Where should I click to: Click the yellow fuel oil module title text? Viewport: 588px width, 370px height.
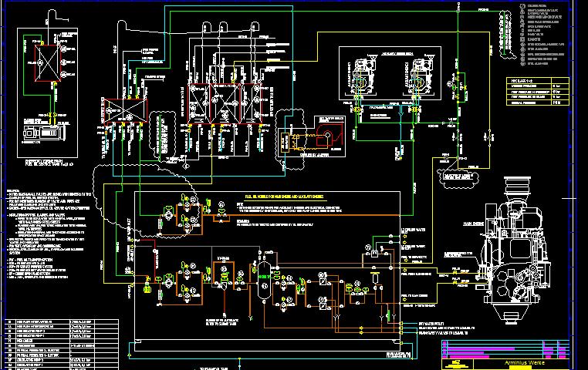(x=284, y=197)
